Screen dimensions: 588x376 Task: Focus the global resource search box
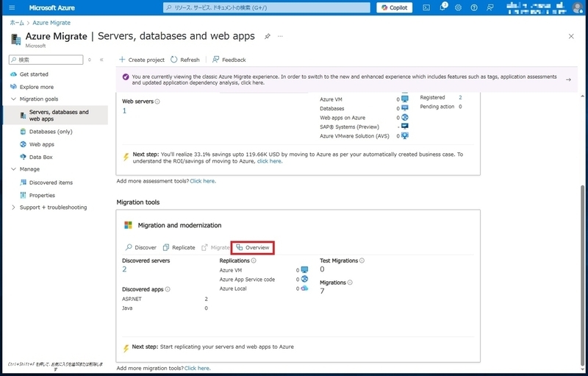pyautogui.click(x=266, y=7)
